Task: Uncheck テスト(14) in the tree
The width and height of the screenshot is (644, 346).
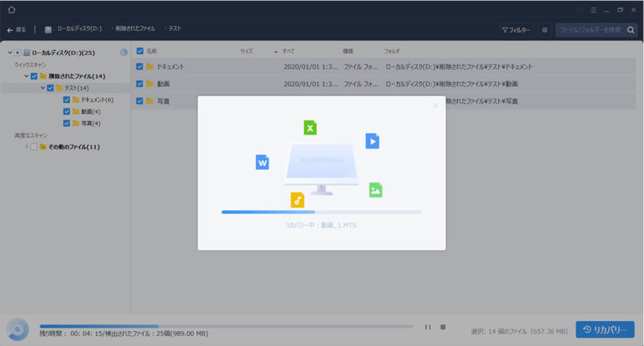Action: pyautogui.click(x=50, y=88)
